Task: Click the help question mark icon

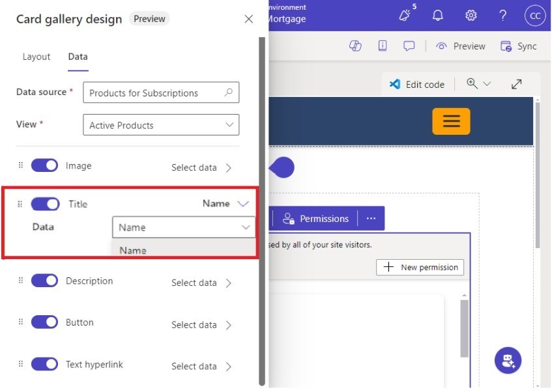Action: coord(502,16)
